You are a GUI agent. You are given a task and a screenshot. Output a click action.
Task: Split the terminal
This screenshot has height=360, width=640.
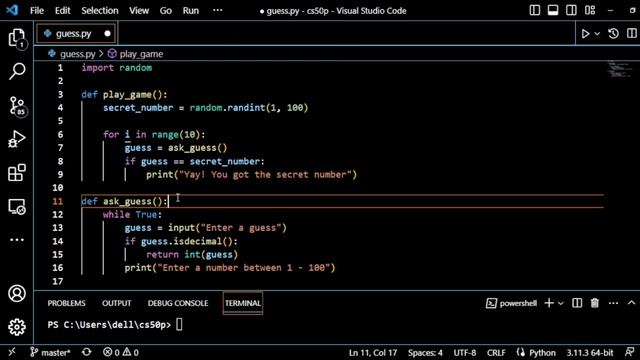pyautogui.click(x=577, y=303)
